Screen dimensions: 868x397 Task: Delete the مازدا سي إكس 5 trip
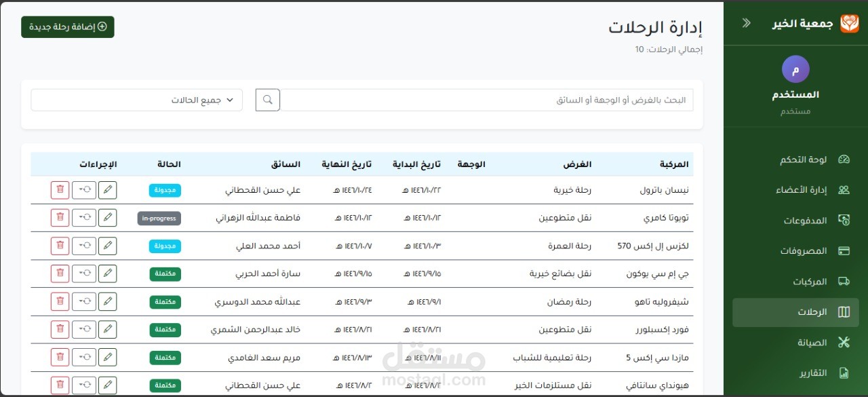(x=60, y=357)
